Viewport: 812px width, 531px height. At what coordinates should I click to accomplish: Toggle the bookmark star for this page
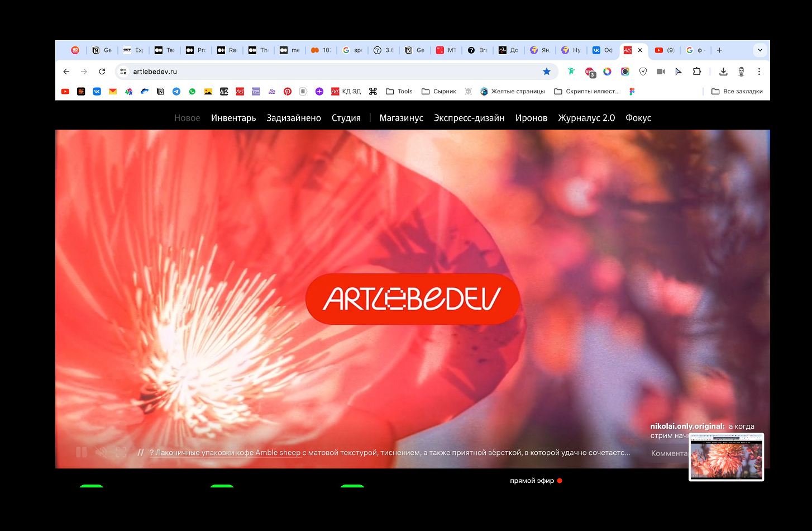547,72
